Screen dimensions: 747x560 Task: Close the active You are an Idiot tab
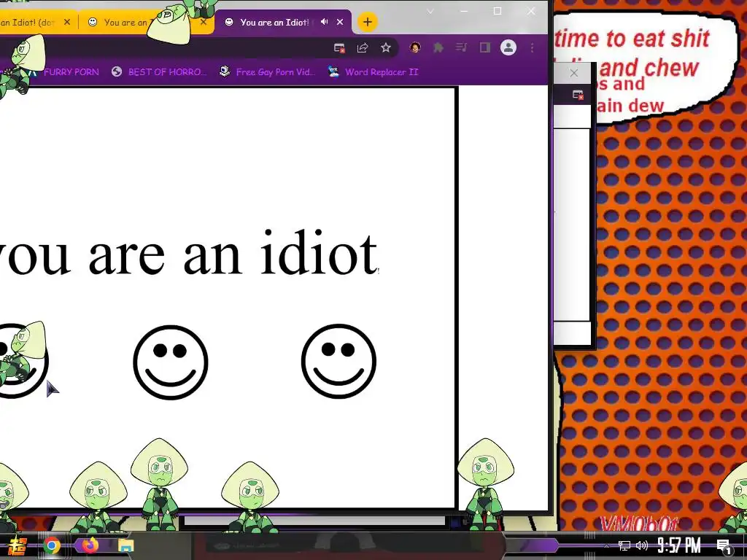pyautogui.click(x=340, y=22)
